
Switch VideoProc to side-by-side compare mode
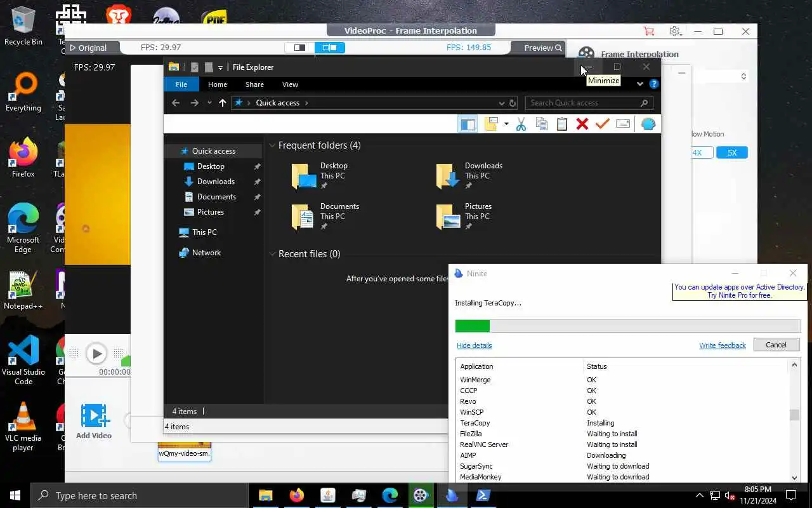click(330, 48)
